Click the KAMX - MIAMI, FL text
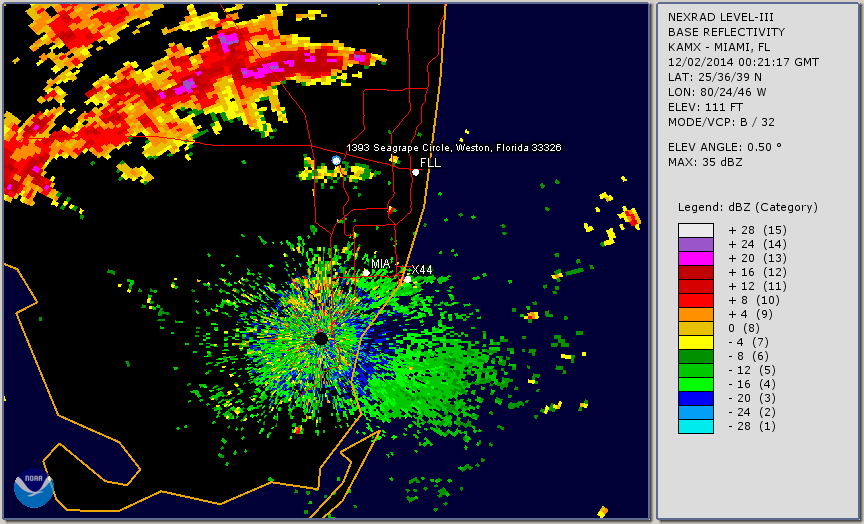 [719, 47]
